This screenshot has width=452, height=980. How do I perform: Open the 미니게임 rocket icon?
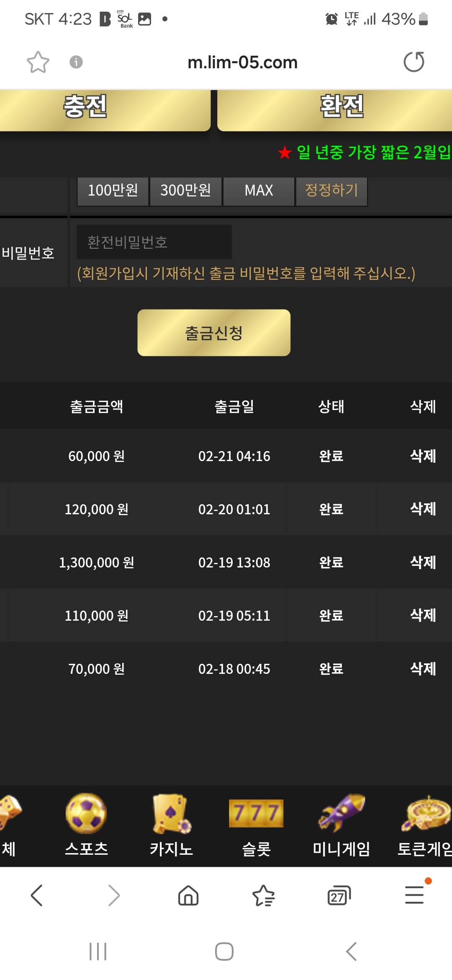click(342, 812)
